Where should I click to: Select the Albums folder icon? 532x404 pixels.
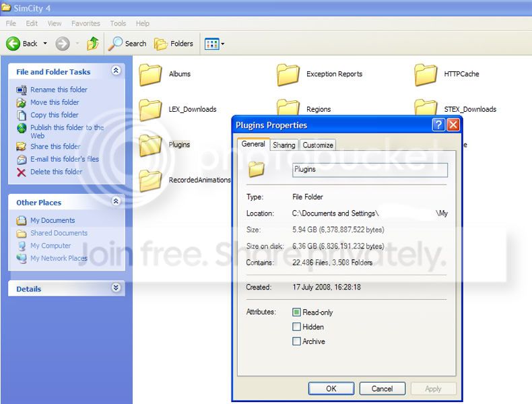click(x=150, y=74)
